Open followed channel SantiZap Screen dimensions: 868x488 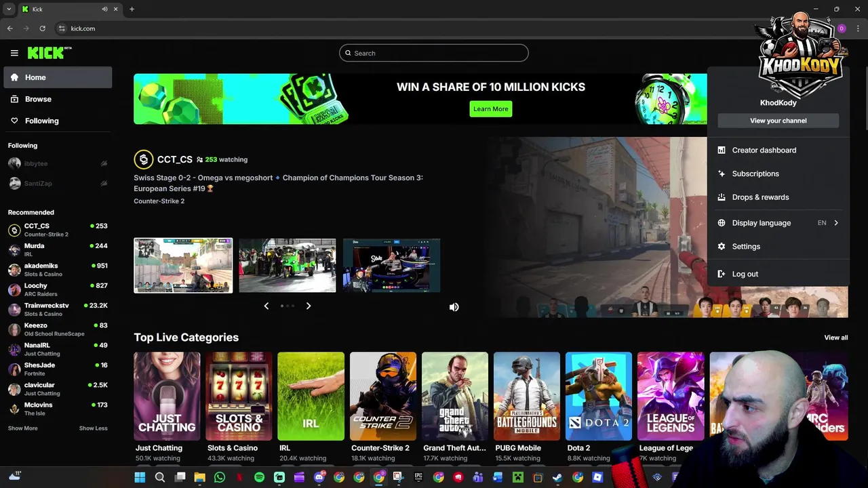point(58,183)
